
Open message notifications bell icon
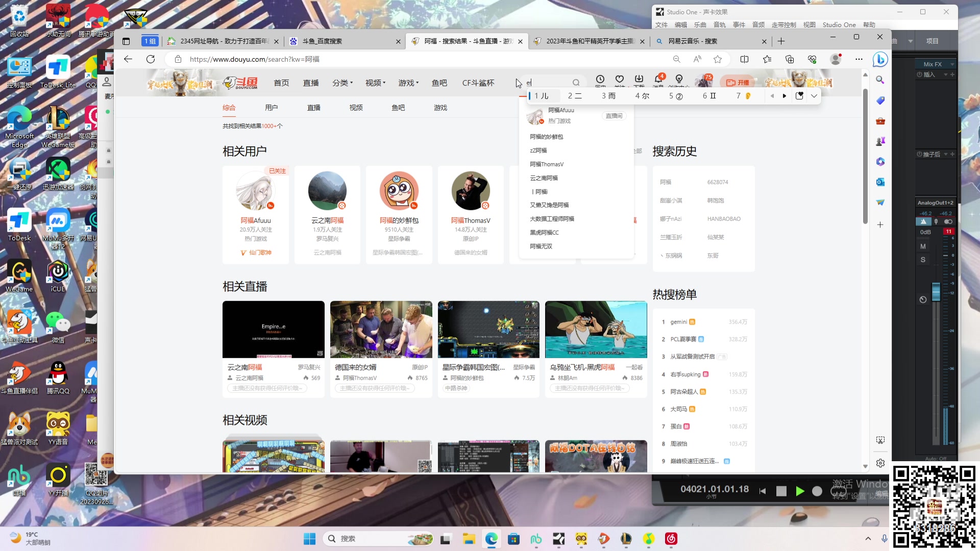click(658, 80)
